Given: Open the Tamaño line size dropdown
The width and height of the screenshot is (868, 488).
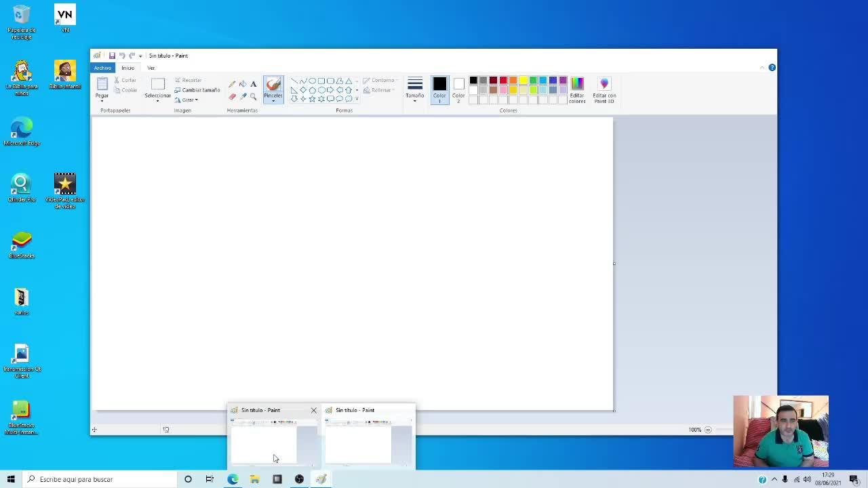Looking at the screenshot, I should tap(415, 89).
